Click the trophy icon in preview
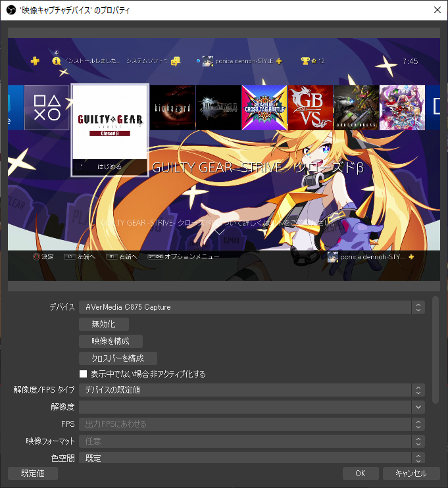The height and width of the screenshot is (488, 448). (305, 61)
